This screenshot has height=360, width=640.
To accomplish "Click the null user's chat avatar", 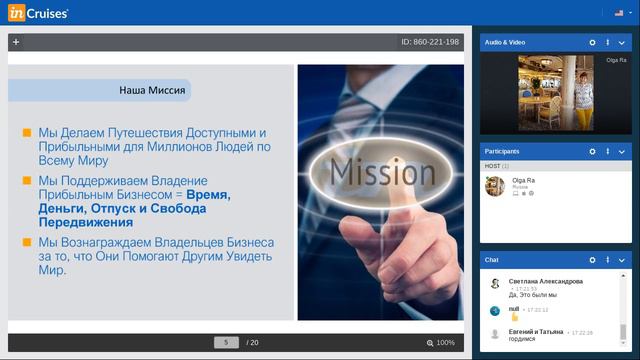I will pyautogui.click(x=495, y=311).
